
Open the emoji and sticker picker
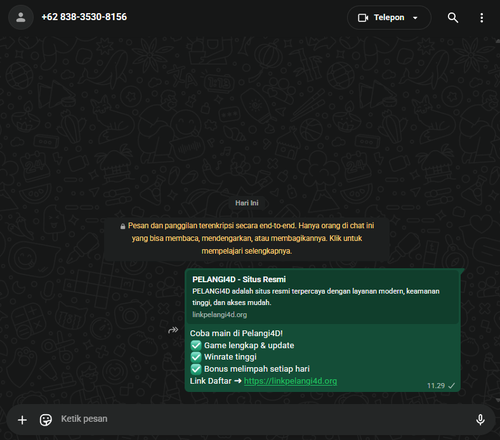tap(46, 420)
